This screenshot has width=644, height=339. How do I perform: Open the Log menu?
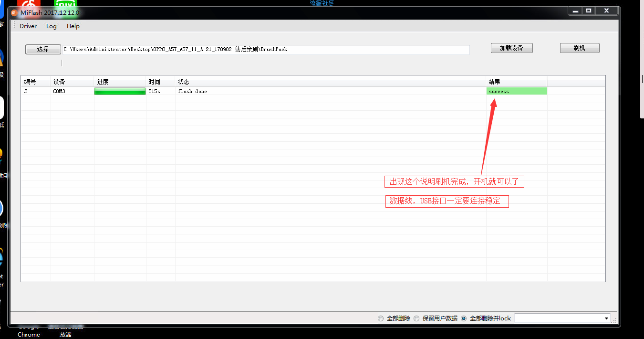coord(52,26)
